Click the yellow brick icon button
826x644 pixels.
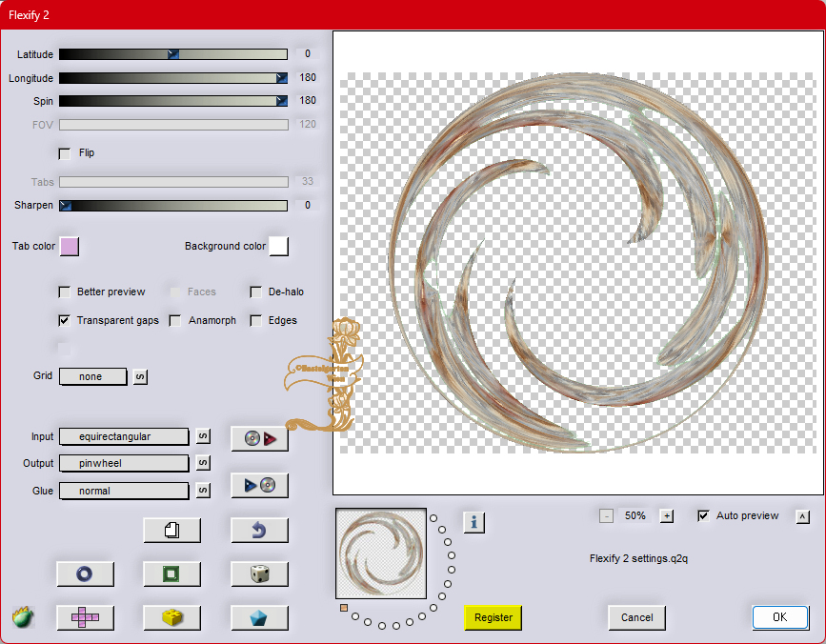171,617
